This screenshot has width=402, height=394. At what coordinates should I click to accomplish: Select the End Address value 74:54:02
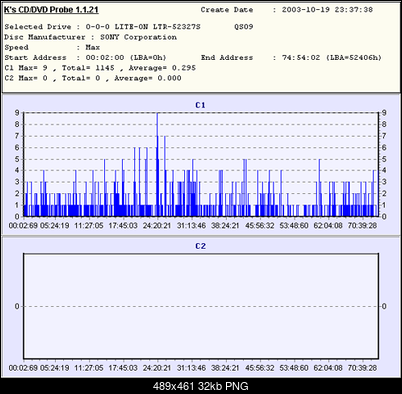click(301, 58)
